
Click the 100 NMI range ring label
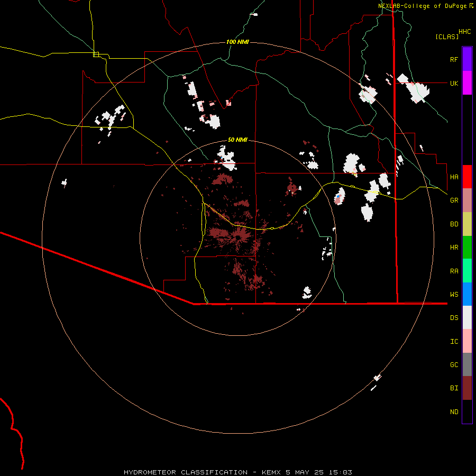(x=237, y=42)
